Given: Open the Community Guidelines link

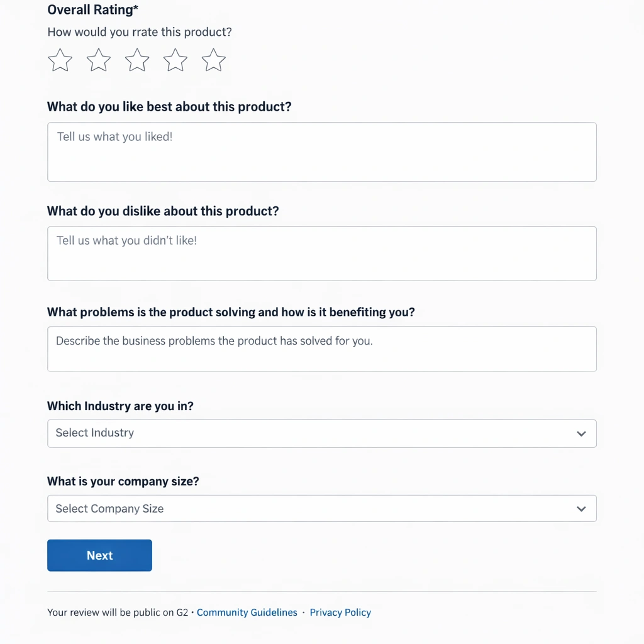Looking at the screenshot, I should point(247,613).
